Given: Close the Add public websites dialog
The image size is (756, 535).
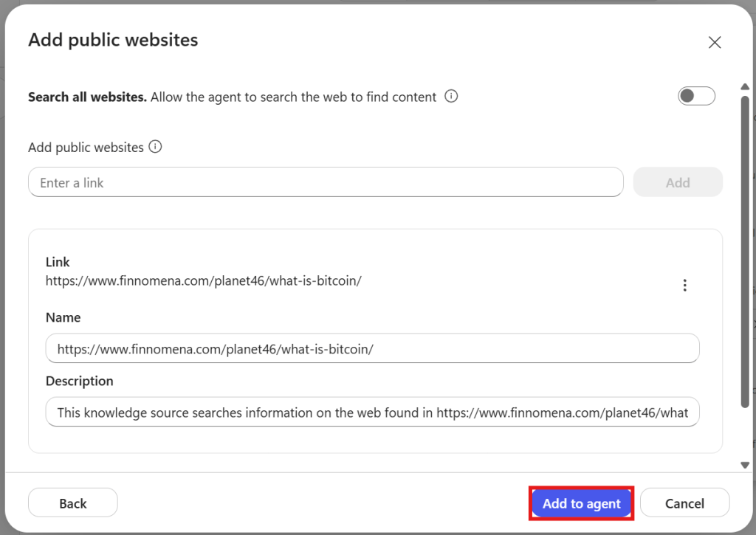Looking at the screenshot, I should click(715, 42).
